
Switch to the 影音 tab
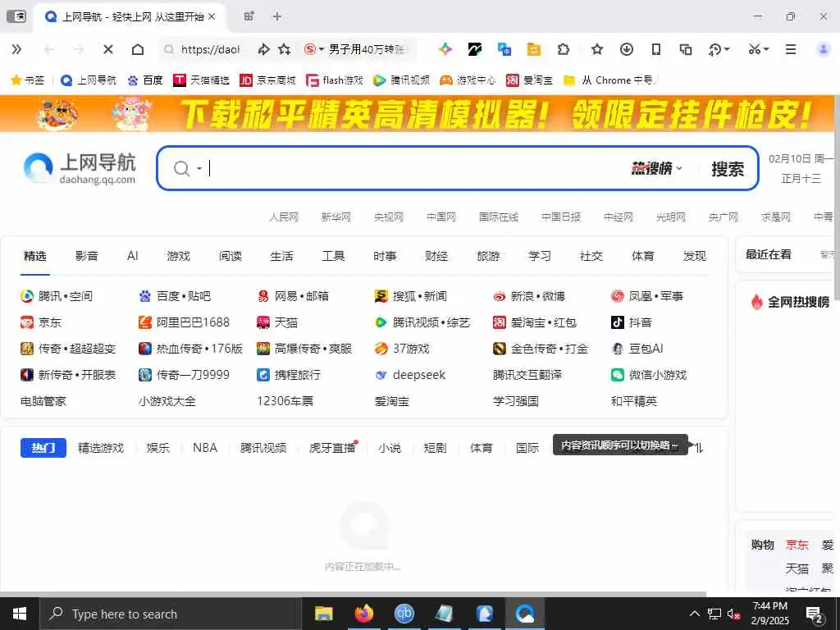pos(87,256)
